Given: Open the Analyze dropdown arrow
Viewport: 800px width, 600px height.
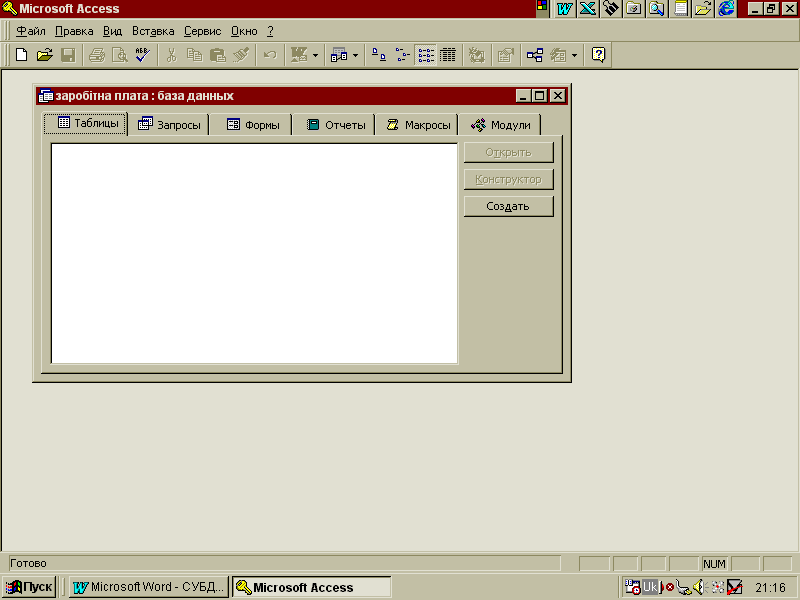Looking at the screenshot, I should 356,55.
